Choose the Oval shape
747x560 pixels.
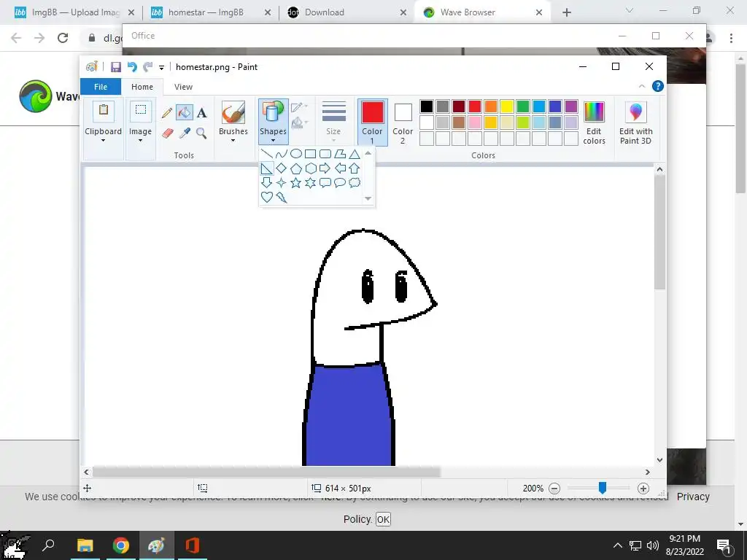click(296, 154)
